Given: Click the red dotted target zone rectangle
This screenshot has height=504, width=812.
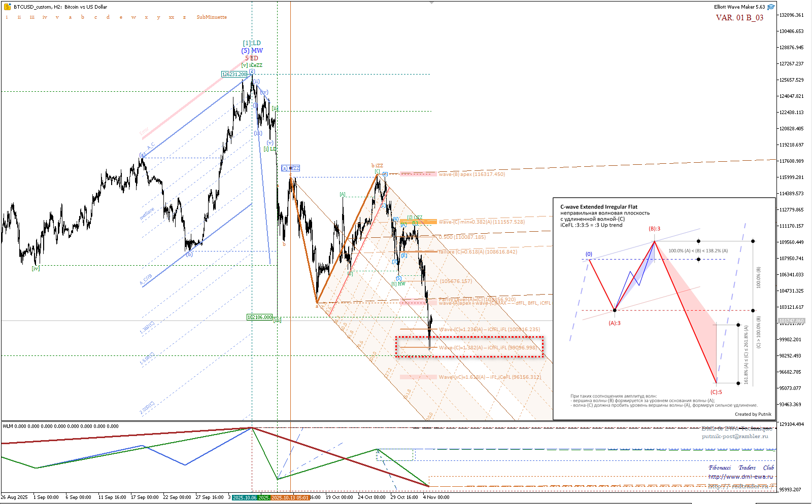Looking at the screenshot, I should click(469, 347).
